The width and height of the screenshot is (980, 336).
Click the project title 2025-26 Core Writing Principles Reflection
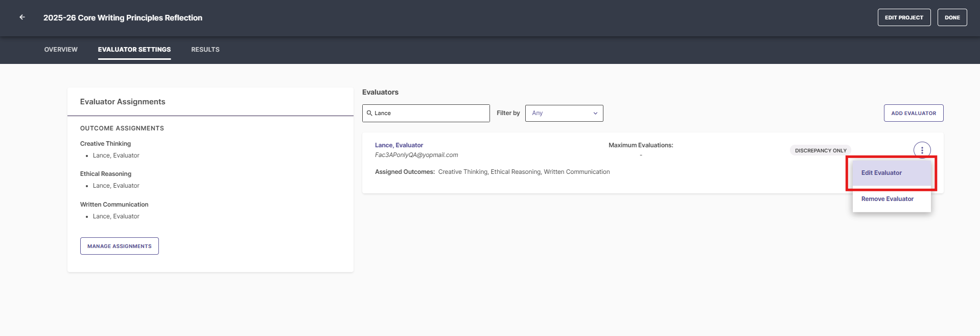123,18
